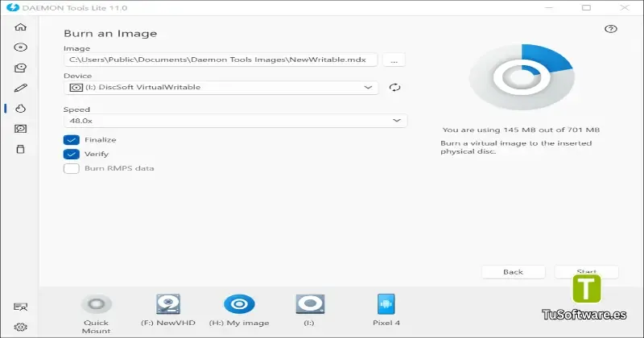Image resolution: width=644 pixels, height=338 pixels.
Task: Maximize the DAEMON Tools window
Action: (x=587, y=7)
